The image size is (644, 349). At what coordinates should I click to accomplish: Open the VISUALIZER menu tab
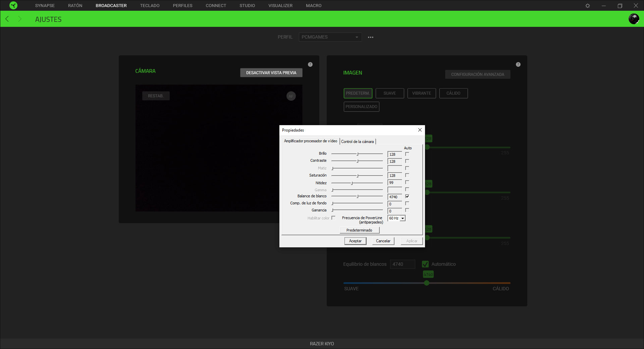pos(280,6)
